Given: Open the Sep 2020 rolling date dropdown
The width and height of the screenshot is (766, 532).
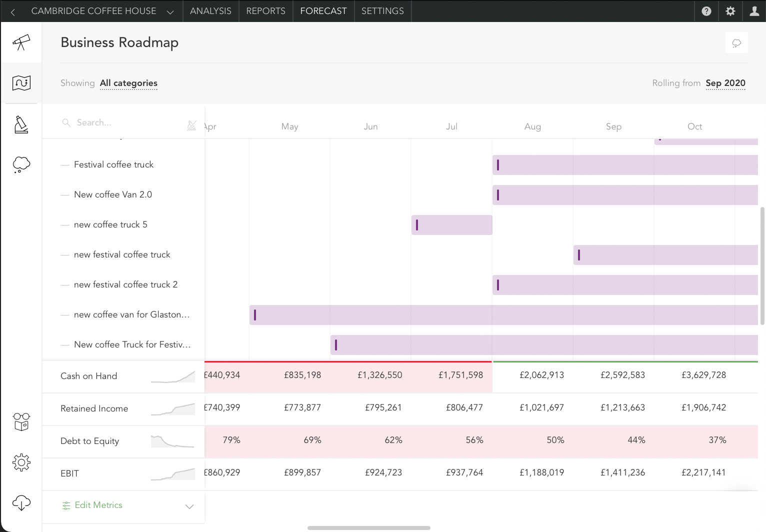Looking at the screenshot, I should (725, 83).
